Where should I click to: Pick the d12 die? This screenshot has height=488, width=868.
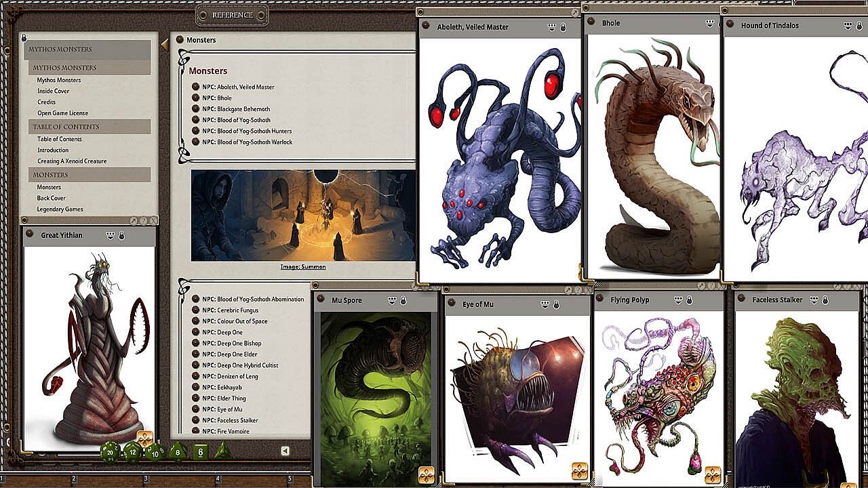[x=133, y=451]
